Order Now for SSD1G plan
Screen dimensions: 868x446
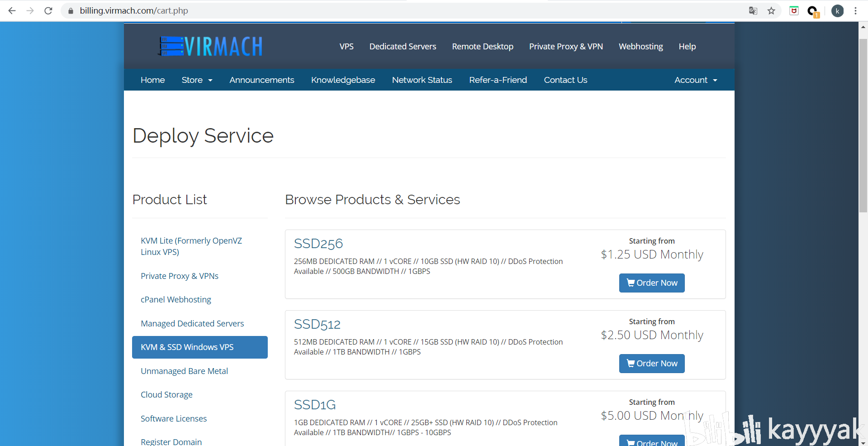[x=652, y=441]
